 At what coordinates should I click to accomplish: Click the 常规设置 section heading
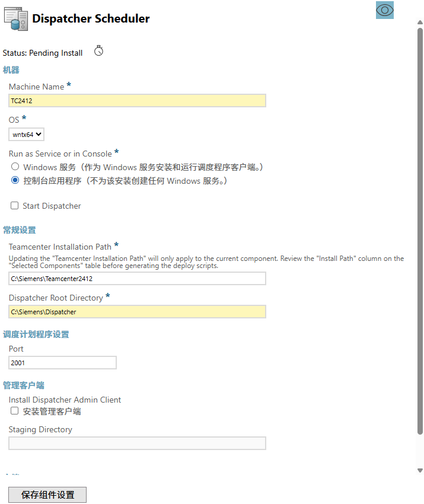pos(20,230)
